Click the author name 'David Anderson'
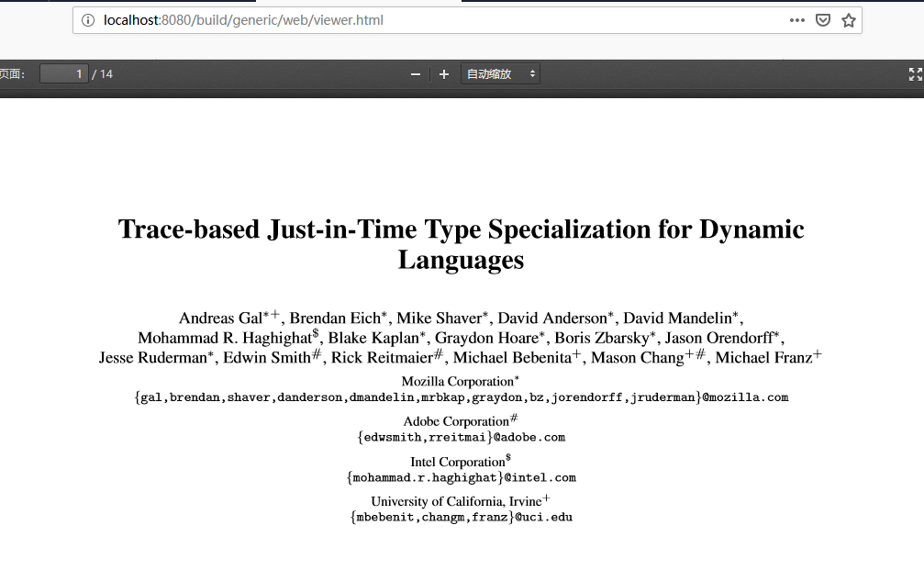The height and width of the screenshot is (570, 924). coord(552,319)
